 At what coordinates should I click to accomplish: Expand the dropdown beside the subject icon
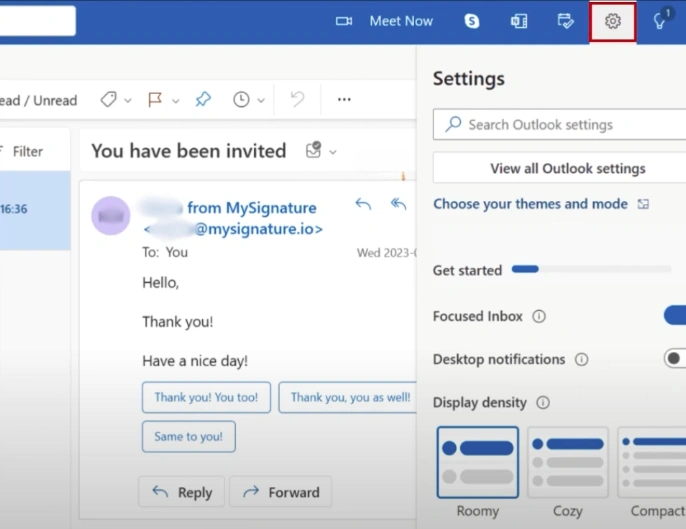333,152
